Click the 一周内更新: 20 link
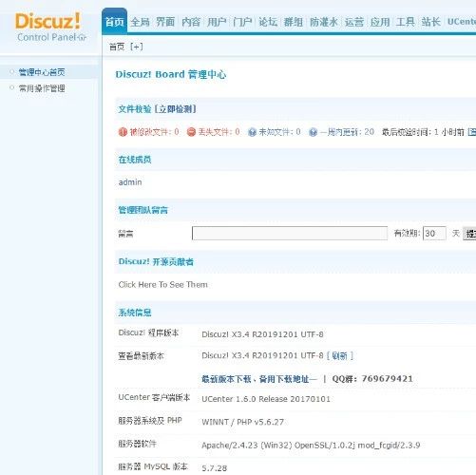Viewport: 476px width, 475px height. pos(347,132)
